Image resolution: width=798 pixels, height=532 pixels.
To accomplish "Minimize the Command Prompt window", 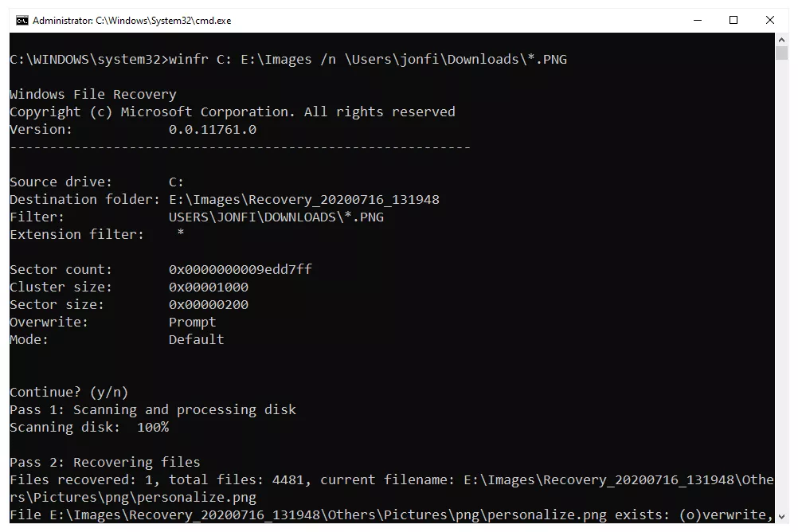I will coord(698,21).
